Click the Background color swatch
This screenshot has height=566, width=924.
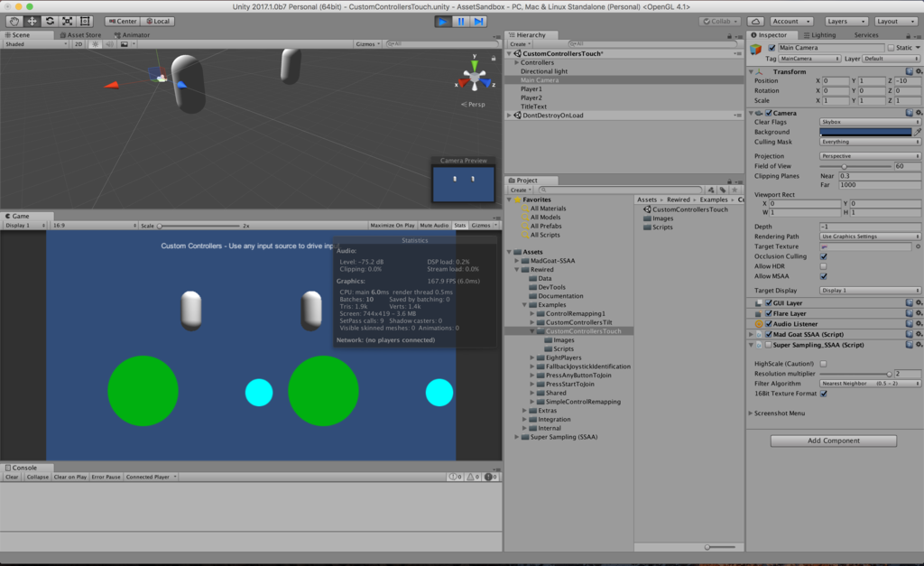point(865,132)
